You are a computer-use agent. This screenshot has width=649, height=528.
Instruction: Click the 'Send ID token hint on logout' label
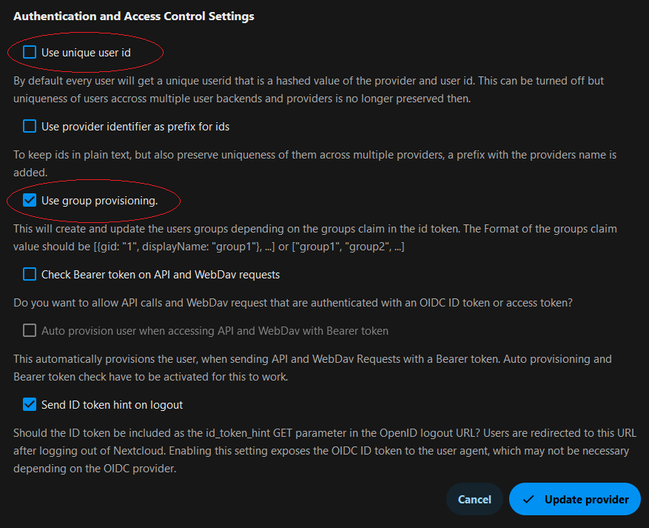(112, 405)
